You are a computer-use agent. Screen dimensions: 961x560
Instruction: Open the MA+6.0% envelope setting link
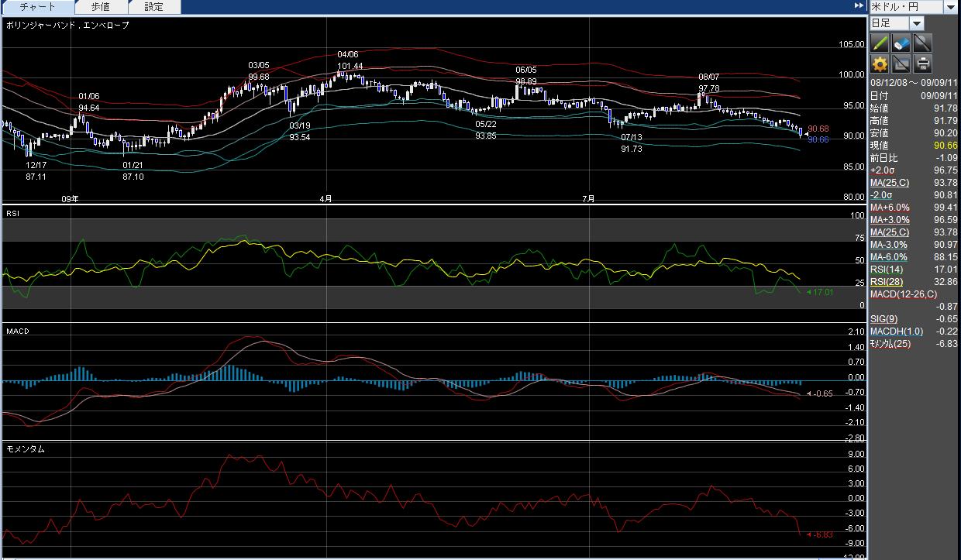tap(889, 208)
